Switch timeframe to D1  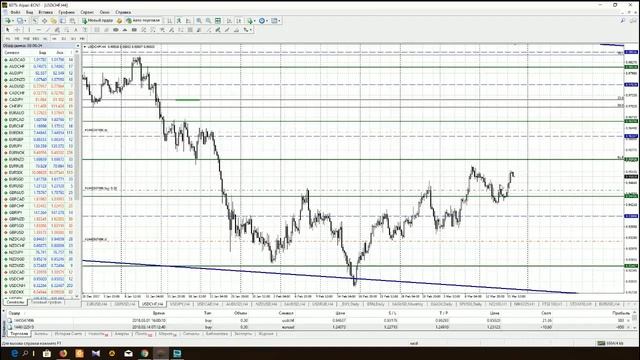(x=64, y=39)
